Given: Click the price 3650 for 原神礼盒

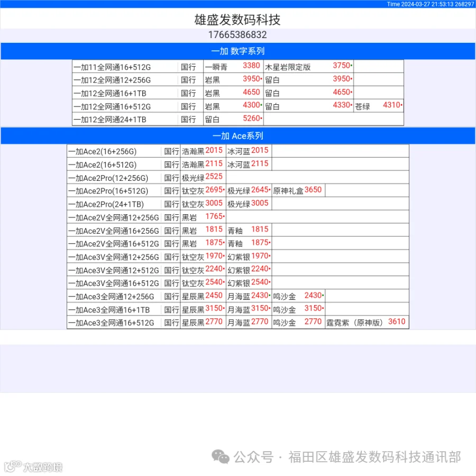Looking at the screenshot, I should click(x=313, y=190).
